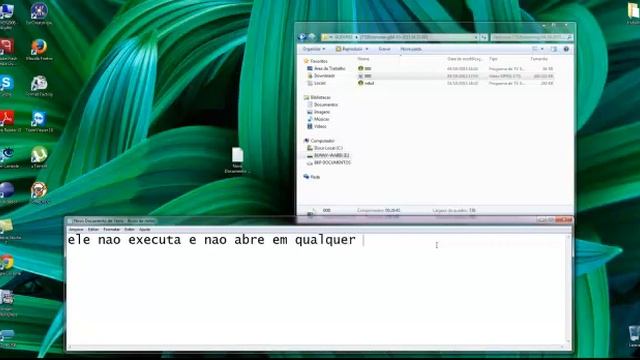The image size is (640, 360).
Task: Click Nova pasta in Explorer toolbar
Action: pos(411,49)
